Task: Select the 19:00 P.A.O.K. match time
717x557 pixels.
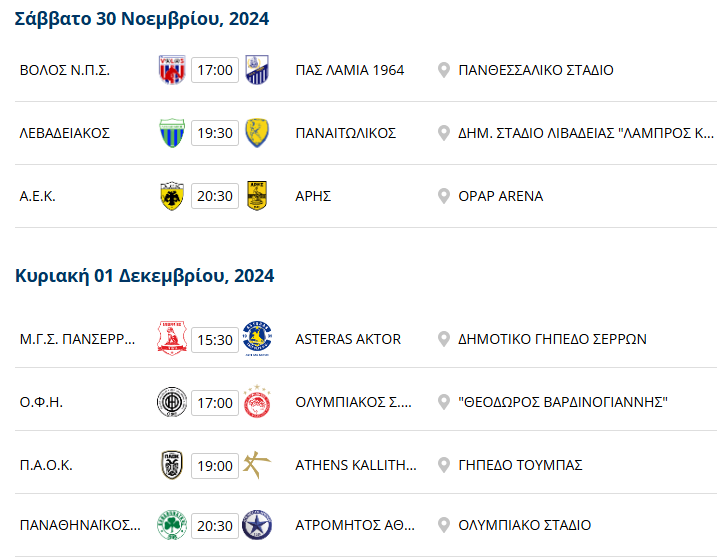Action: click(x=215, y=466)
